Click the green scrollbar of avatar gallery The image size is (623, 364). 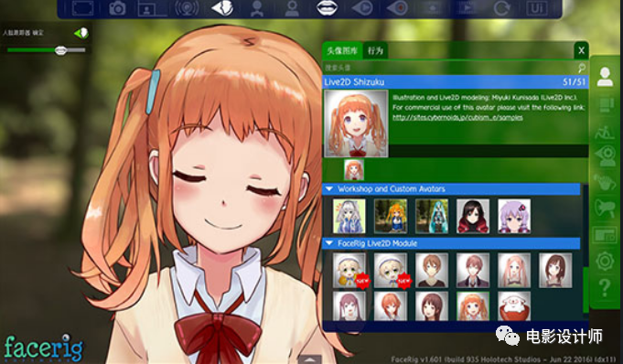585,289
